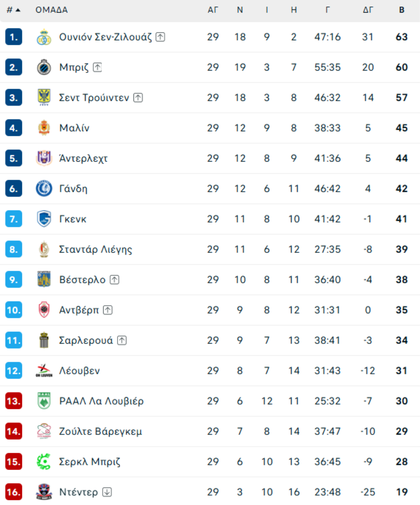
Task: Open the Ζούλτε Βάρεγκεμ team link
Action: [100, 431]
